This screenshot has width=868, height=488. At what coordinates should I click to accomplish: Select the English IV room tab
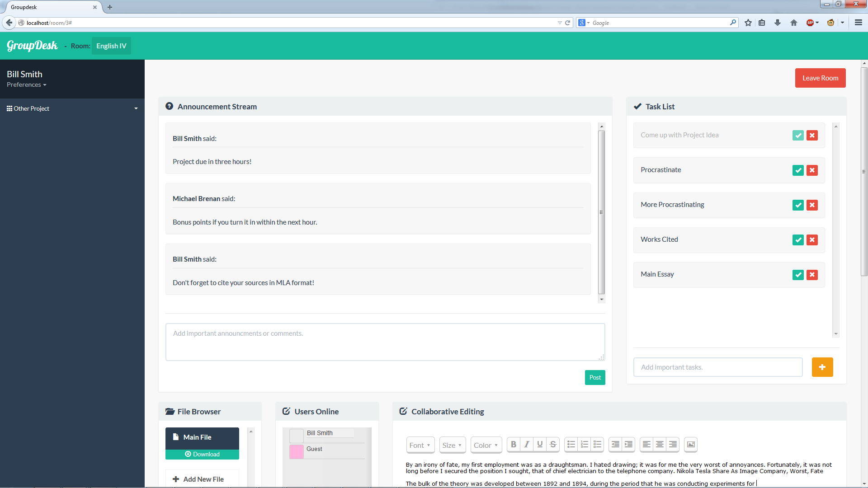(x=111, y=46)
